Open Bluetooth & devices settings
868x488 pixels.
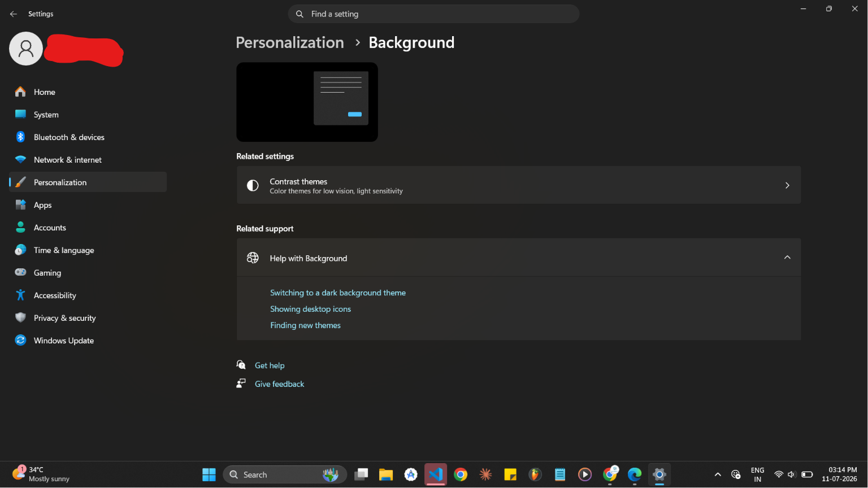click(x=88, y=137)
